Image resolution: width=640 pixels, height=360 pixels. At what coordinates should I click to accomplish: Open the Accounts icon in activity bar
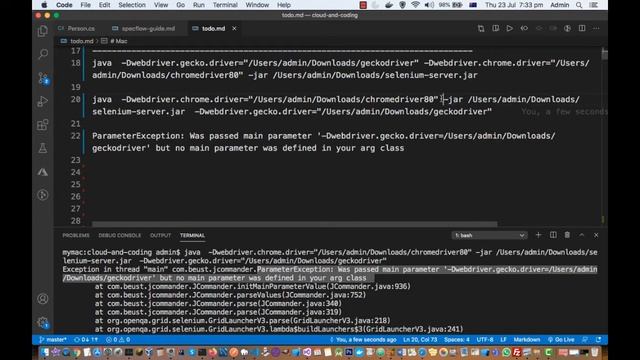coord(43,299)
